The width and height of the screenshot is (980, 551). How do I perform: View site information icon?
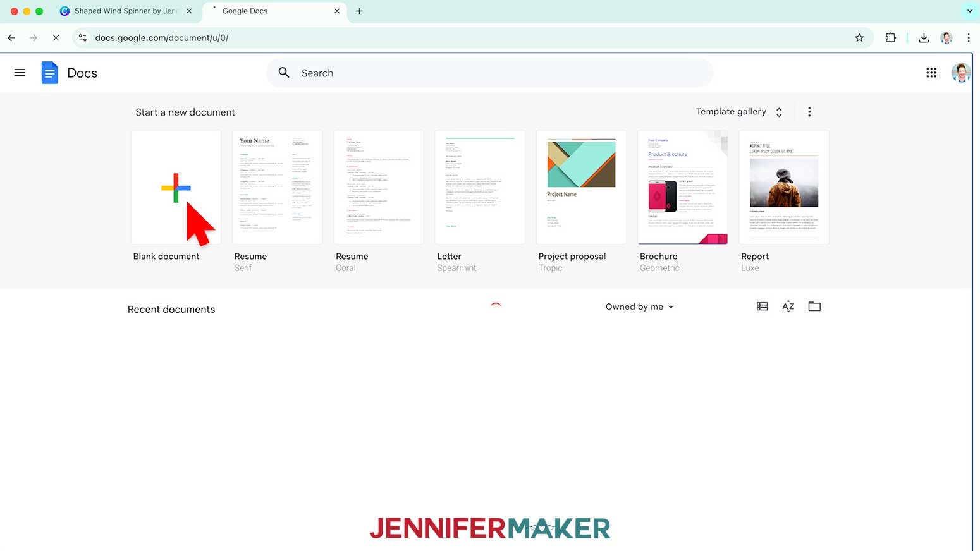coord(83,38)
